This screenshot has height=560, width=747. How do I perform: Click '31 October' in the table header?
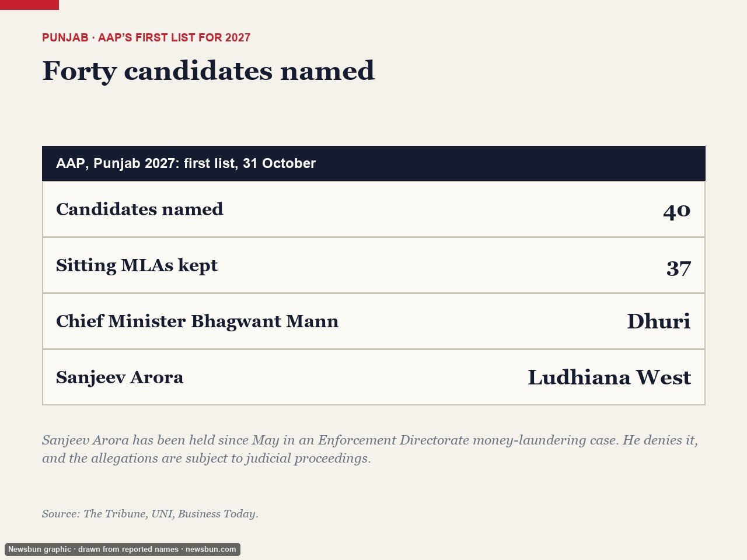coord(279,163)
